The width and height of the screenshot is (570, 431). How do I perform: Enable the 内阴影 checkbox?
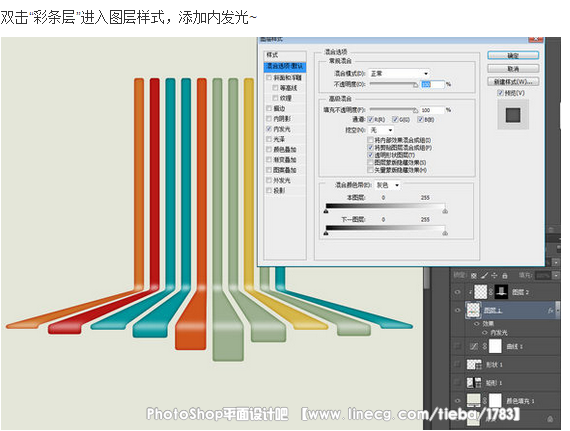point(269,118)
